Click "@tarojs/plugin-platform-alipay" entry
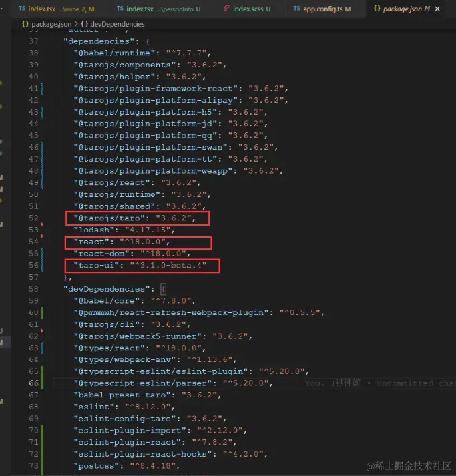The width and height of the screenshot is (456, 476). click(x=180, y=100)
